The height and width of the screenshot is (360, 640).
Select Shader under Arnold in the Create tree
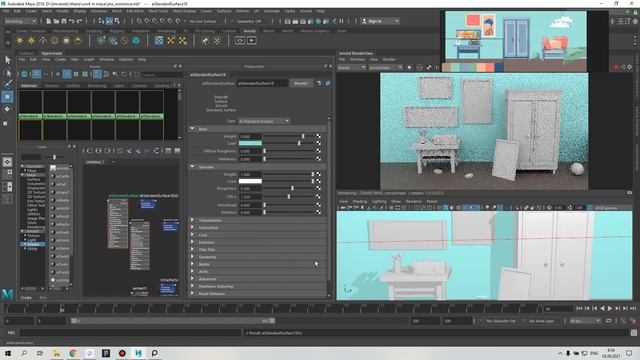[33, 244]
